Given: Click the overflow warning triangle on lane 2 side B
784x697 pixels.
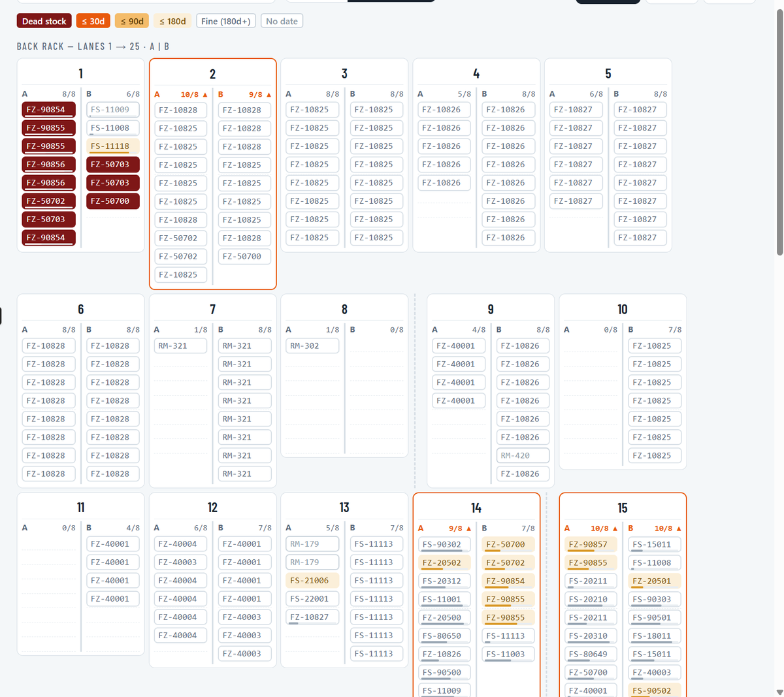Looking at the screenshot, I should [269, 95].
